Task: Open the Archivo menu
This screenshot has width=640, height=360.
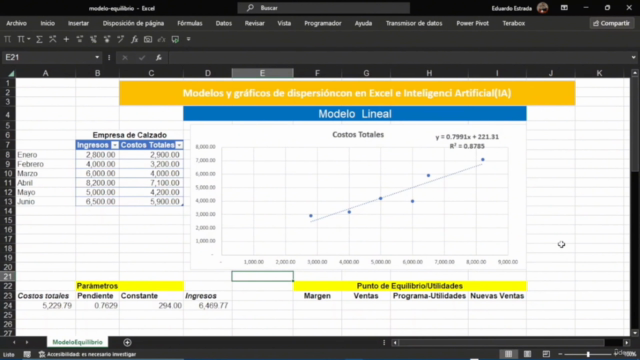Action: [16, 23]
